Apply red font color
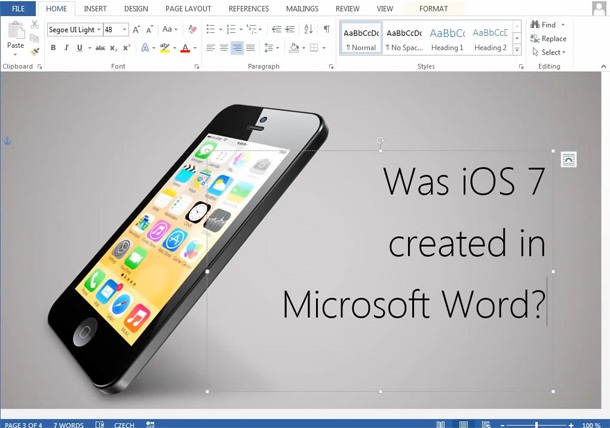This screenshot has width=610, height=428. pyautogui.click(x=186, y=48)
